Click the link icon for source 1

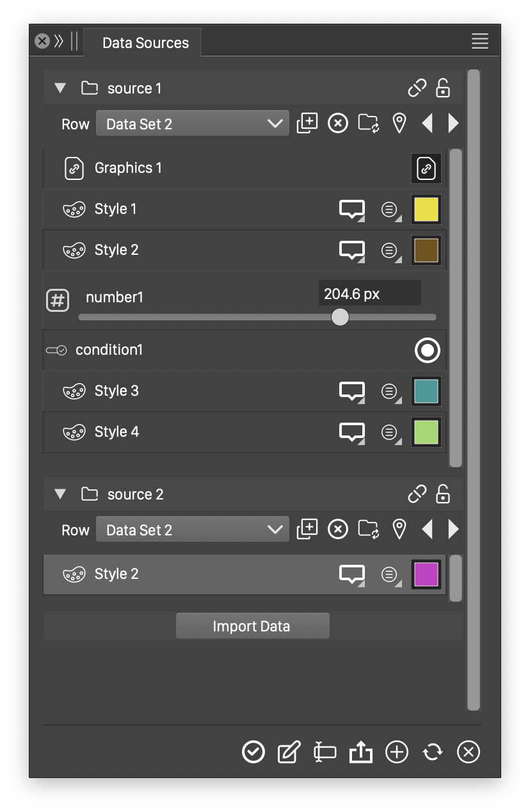(x=417, y=88)
